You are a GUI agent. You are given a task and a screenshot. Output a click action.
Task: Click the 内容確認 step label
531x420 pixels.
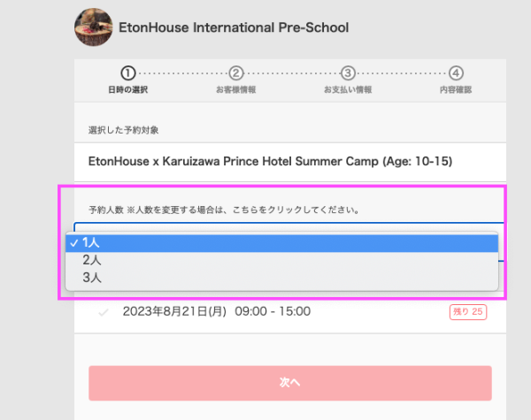(456, 89)
